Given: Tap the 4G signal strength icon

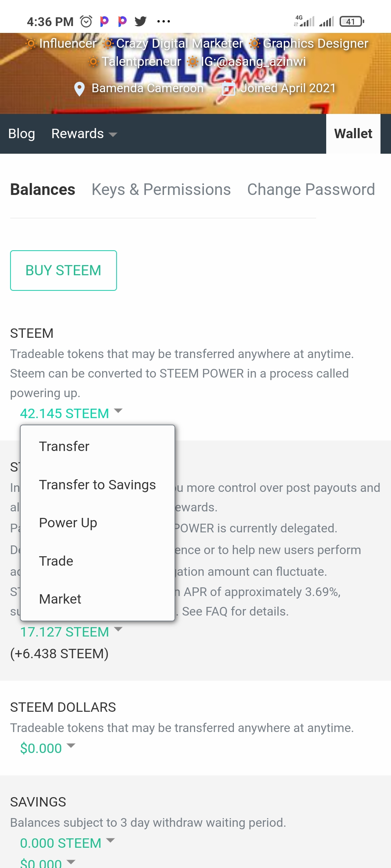Looking at the screenshot, I should click(304, 21).
